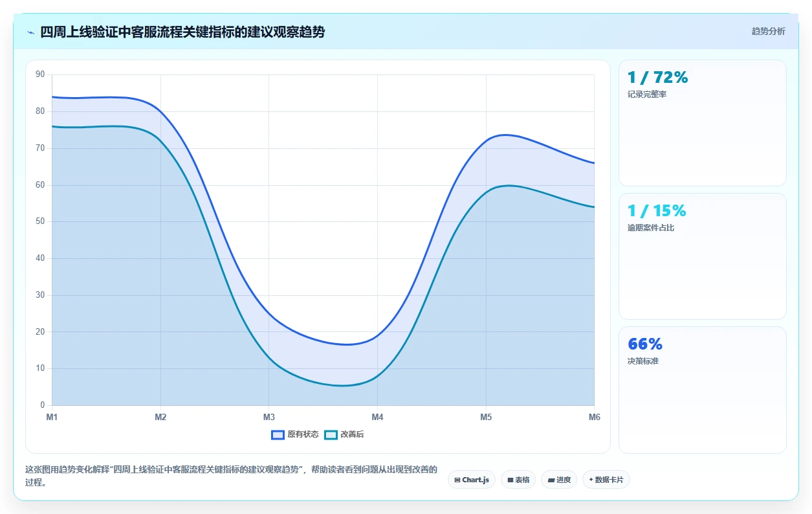Toggle the 原有状态 legend item
The height and width of the screenshot is (514, 812).
[x=295, y=434]
